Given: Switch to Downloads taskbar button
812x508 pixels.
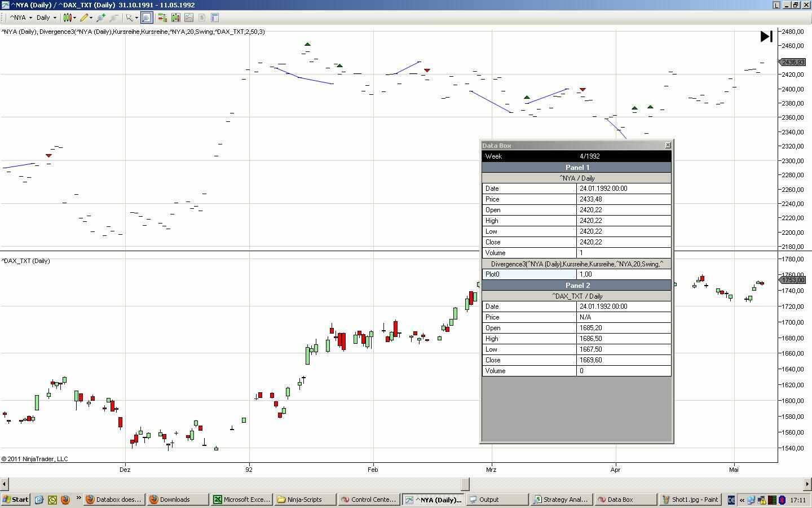Looking at the screenshot, I should pyautogui.click(x=177, y=500).
